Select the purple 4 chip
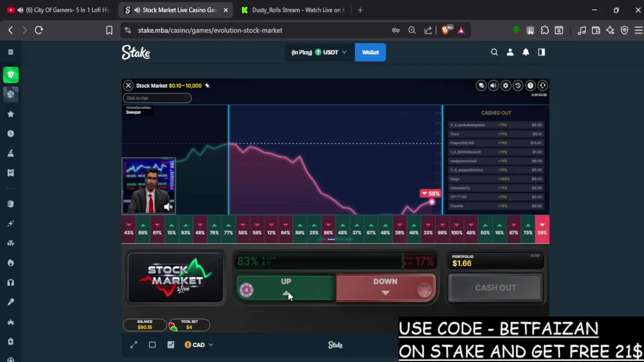Viewport: 644px width, 362px height. (246, 290)
